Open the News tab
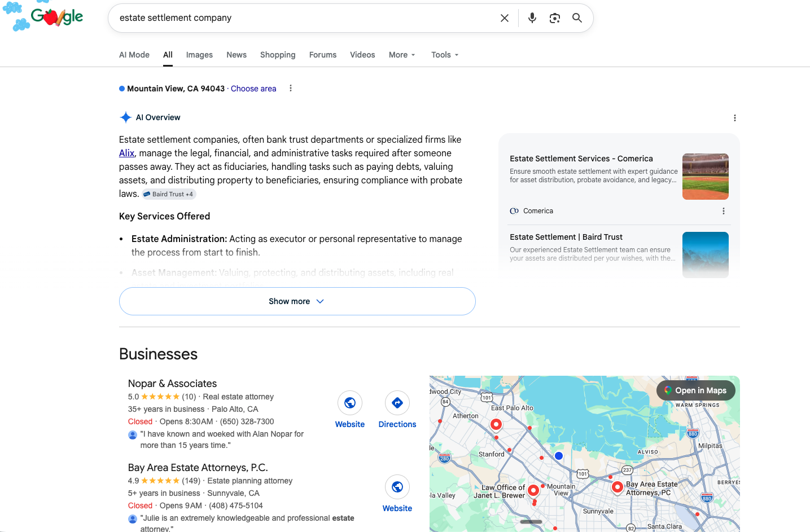The width and height of the screenshot is (810, 532). pyautogui.click(x=237, y=55)
